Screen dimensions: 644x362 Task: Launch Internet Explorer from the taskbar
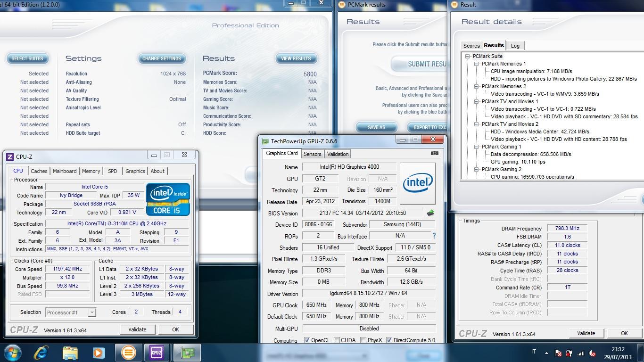click(x=42, y=353)
